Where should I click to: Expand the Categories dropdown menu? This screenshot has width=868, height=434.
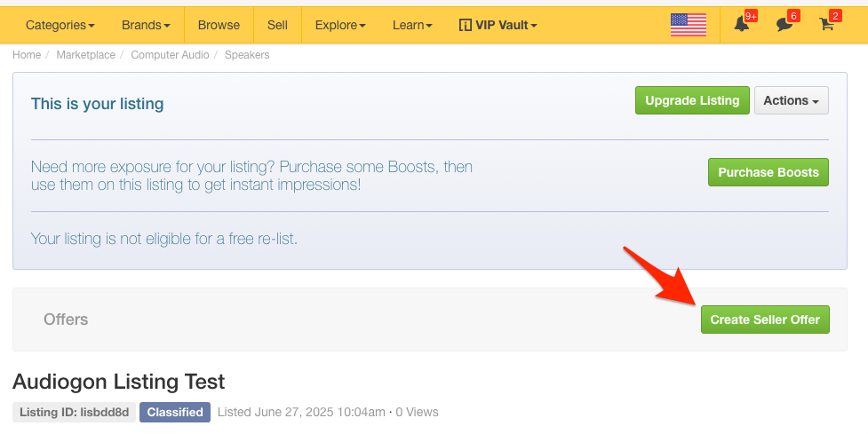[x=60, y=25]
